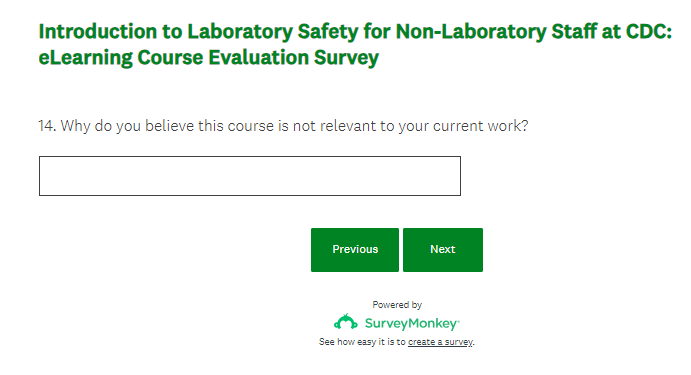Click the question 14 prompt text
The height and width of the screenshot is (375, 691).
pos(283,126)
